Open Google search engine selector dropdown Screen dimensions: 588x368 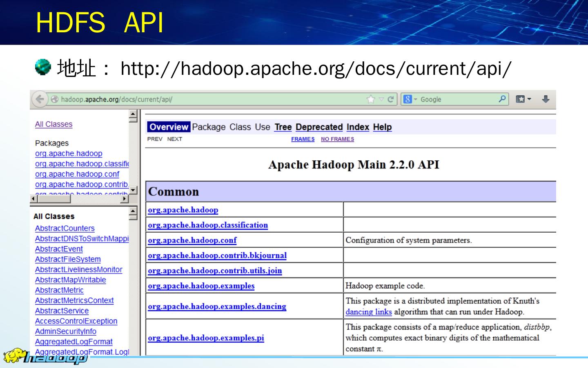[410, 99]
